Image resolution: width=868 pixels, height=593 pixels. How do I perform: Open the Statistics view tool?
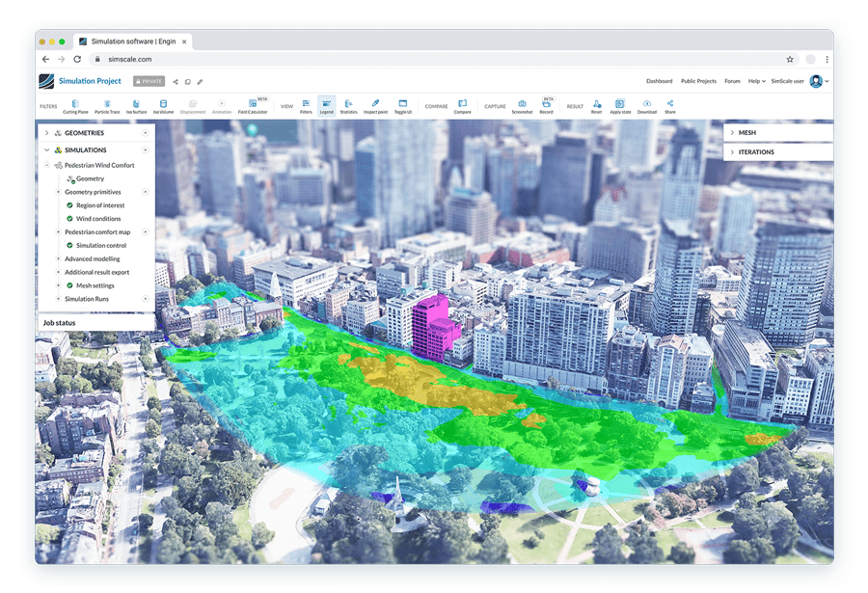(349, 106)
